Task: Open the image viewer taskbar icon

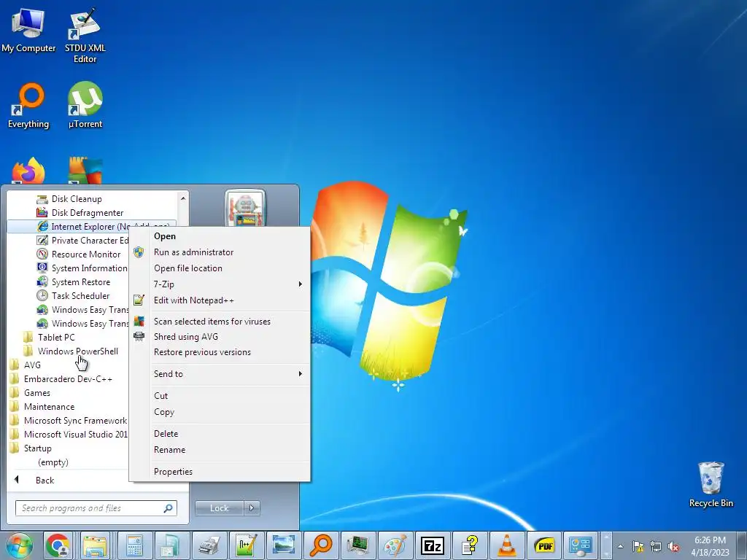Action: click(x=284, y=545)
